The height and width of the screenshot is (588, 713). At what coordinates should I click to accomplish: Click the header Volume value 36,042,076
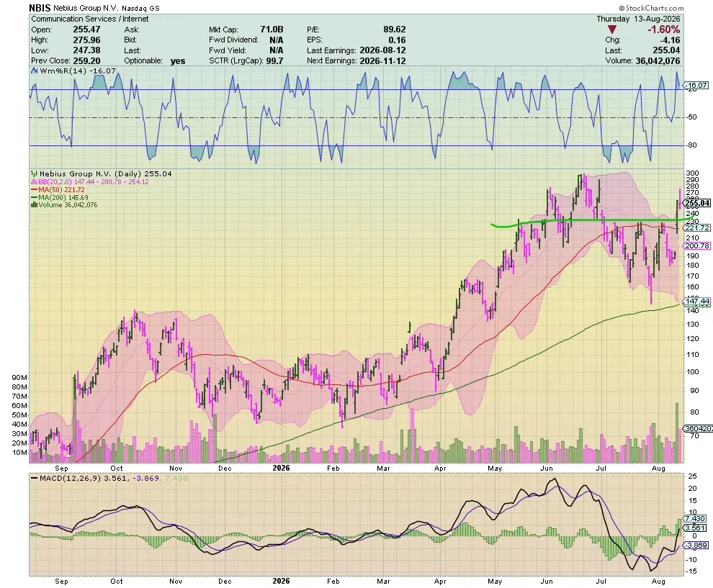click(x=658, y=60)
